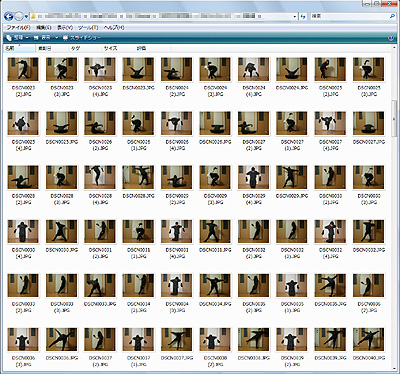Select thumbnail of DSCN0036.JPG
Viewport: 400px width, 374px height.
point(61,339)
